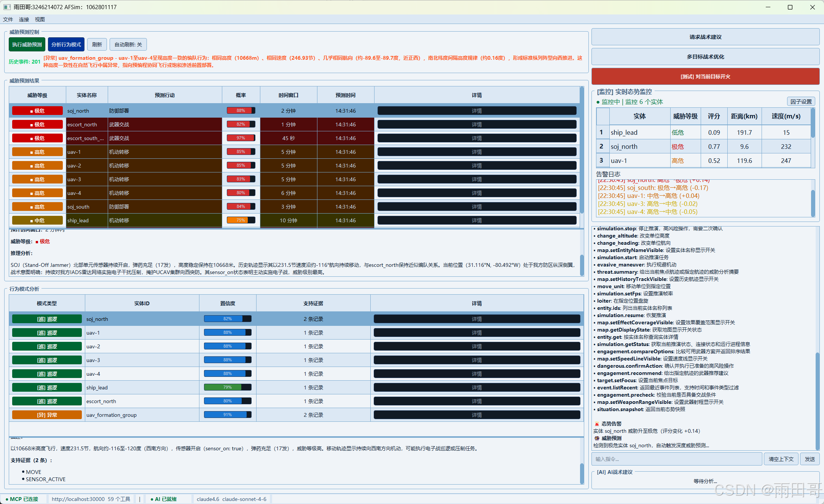Click the app icon in title bar
Viewport: 824px width, 504px height.
(7, 7)
